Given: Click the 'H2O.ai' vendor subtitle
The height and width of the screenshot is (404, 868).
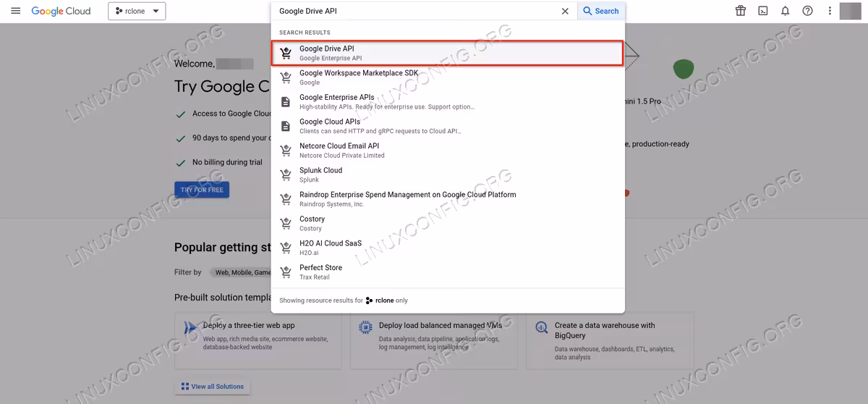Looking at the screenshot, I should [x=309, y=253].
